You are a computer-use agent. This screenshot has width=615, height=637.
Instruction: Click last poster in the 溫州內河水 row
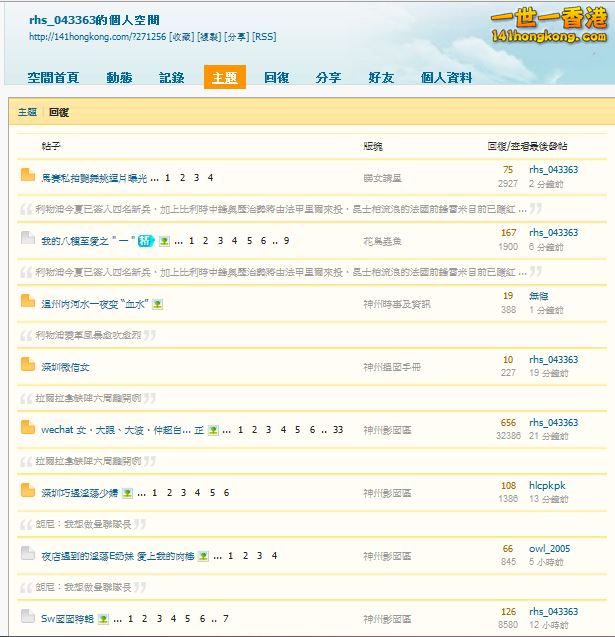click(x=539, y=296)
